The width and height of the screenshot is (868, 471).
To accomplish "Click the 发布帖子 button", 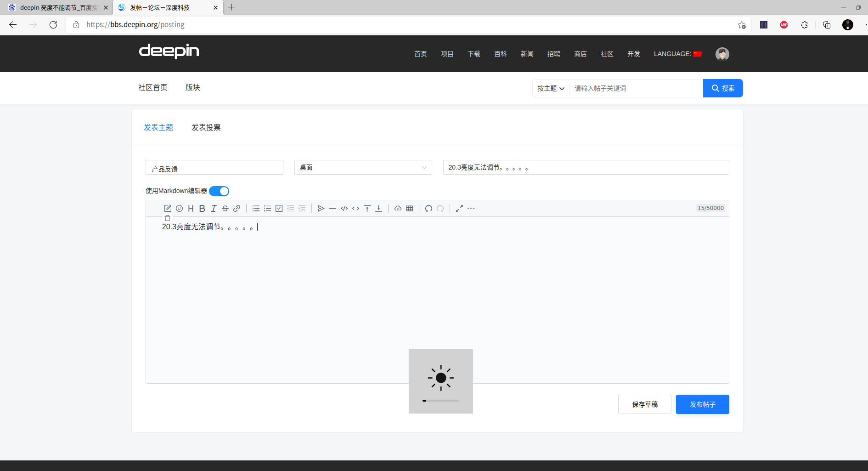I will coord(703,404).
